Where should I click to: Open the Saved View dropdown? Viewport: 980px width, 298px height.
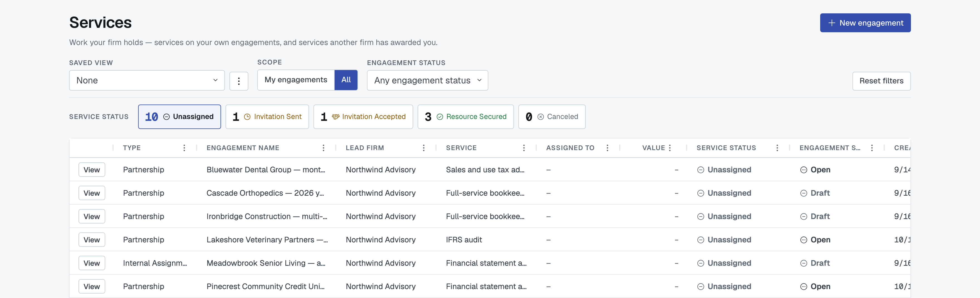click(x=147, y=81)
